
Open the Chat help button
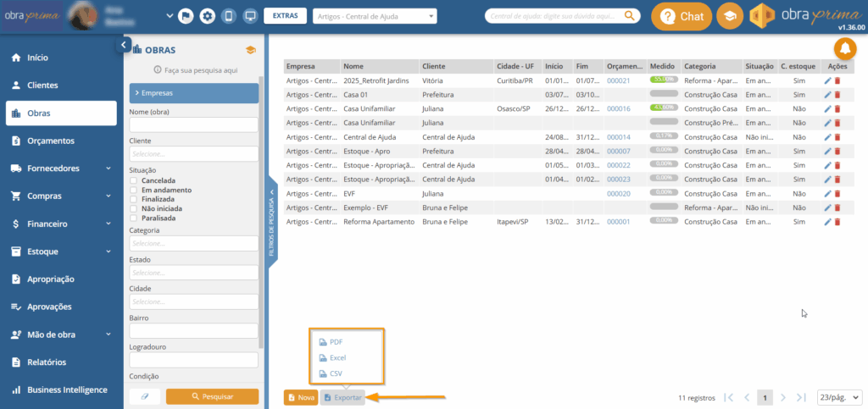pos(682,17)
